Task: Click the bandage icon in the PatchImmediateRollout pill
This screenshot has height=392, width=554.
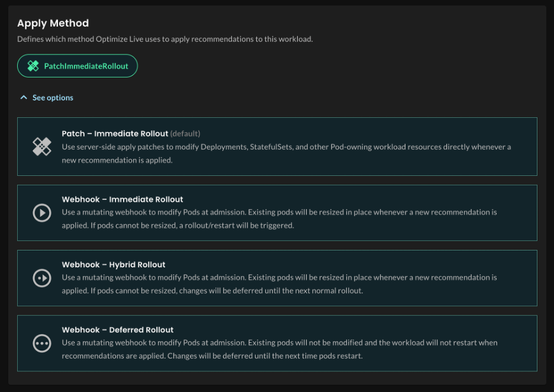Action: point(33,66)
